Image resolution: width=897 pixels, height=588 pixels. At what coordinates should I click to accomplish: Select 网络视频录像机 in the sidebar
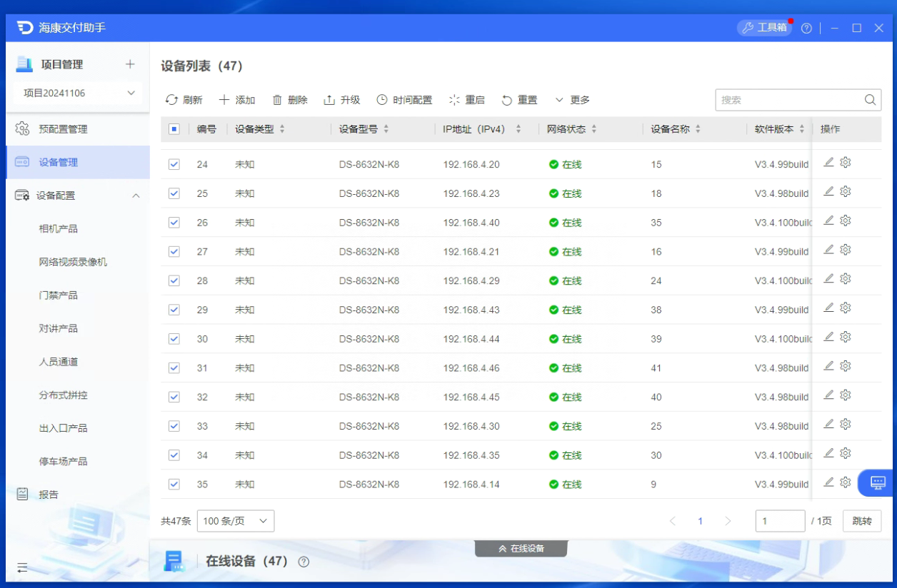click(73, 262)
